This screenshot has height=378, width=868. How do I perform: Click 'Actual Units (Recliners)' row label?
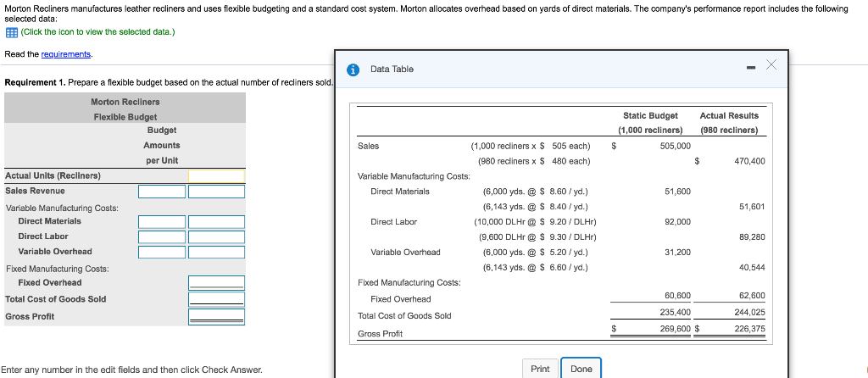point(53,175)
